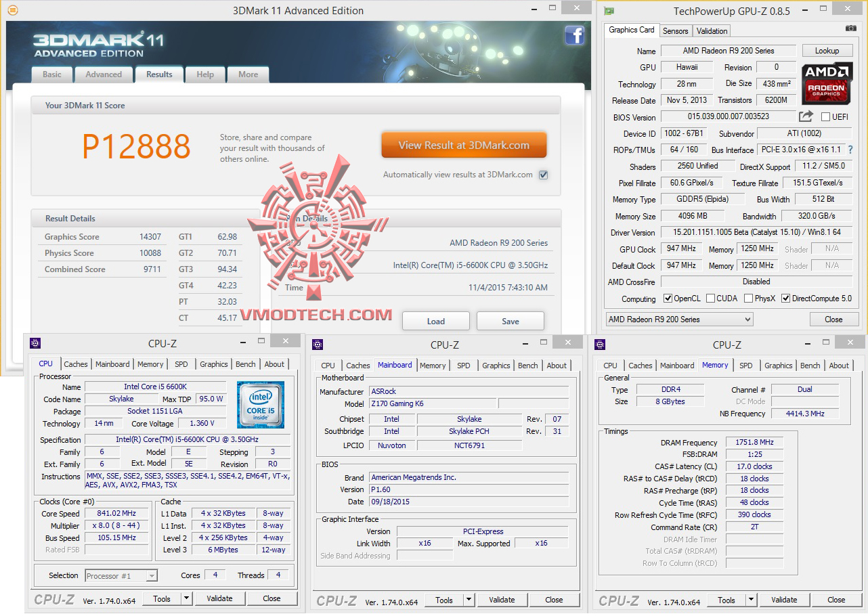Switch to the Basic tab in 3DMark
Viewport: 868px width, 616px height.
click(x=52, y=74)
